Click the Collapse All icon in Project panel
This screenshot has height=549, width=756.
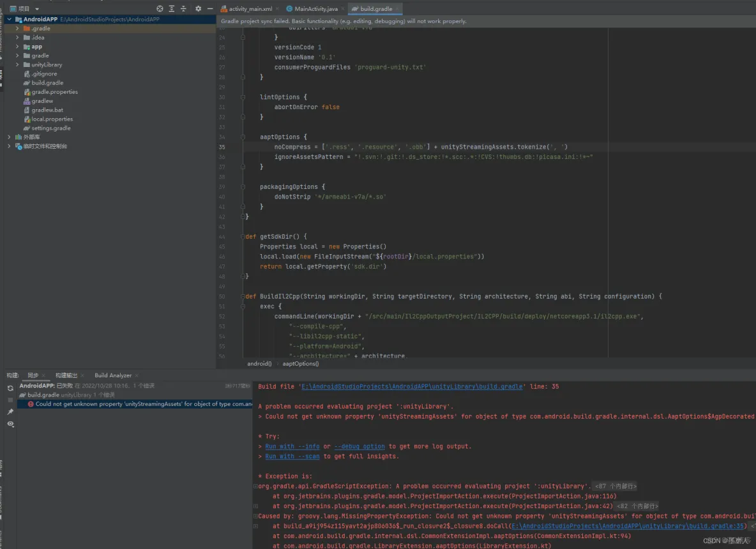183,9
